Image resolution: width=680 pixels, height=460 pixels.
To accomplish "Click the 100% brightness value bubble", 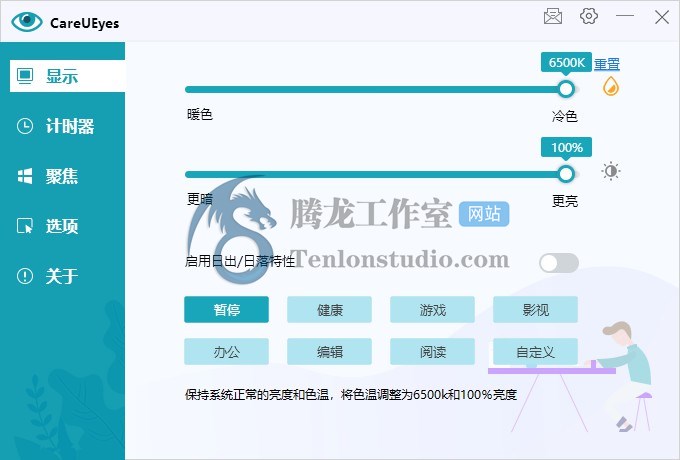I will (566, 147).
